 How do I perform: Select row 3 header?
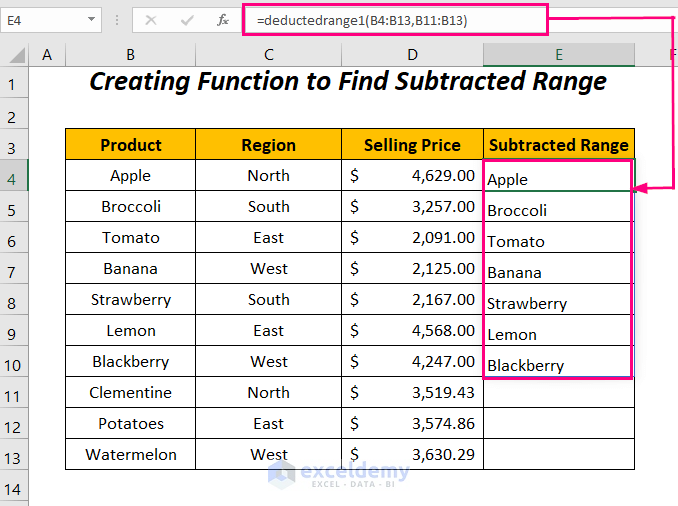pos(13,144)
